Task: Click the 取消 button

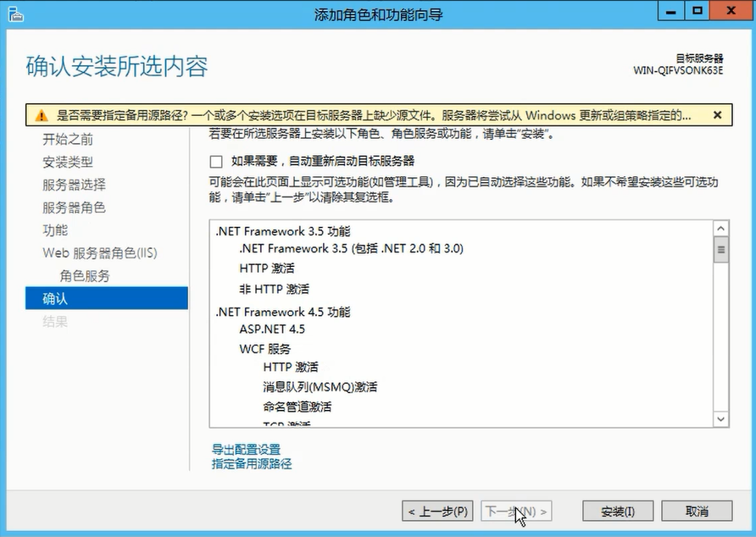Action: [x=697, y=511]
